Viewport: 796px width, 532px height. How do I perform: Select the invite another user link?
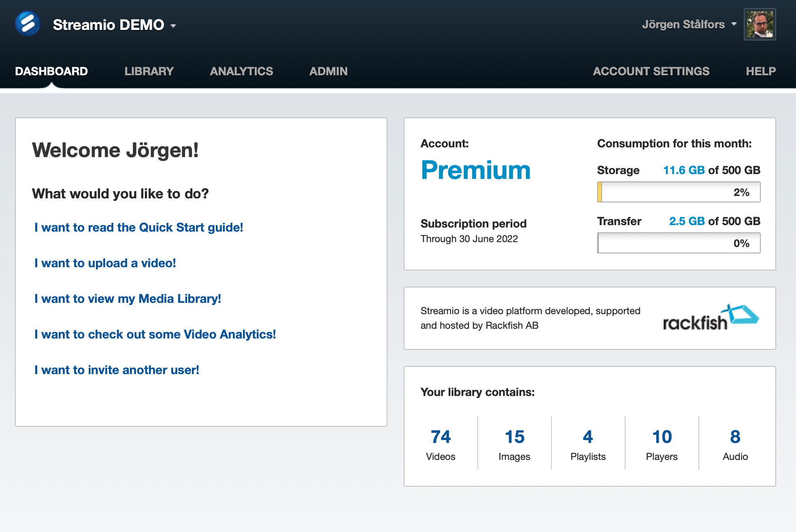tap(117, 370)
